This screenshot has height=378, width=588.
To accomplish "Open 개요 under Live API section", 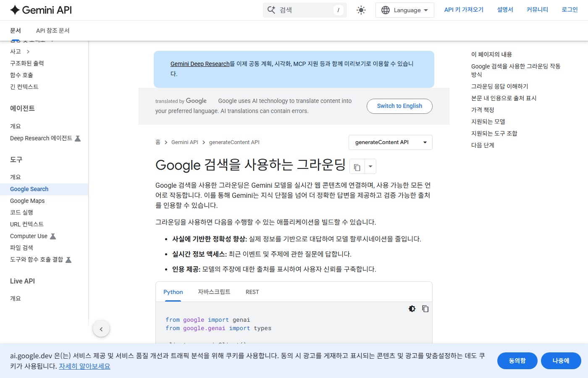I will pyautogui.click(x=16, y=299).
